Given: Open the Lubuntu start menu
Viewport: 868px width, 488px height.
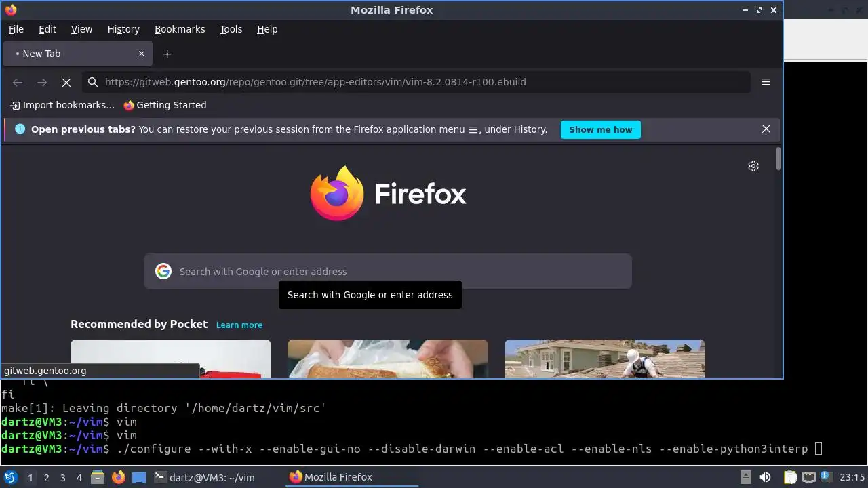Looking at the screenshot, I should tap(11, 477).
